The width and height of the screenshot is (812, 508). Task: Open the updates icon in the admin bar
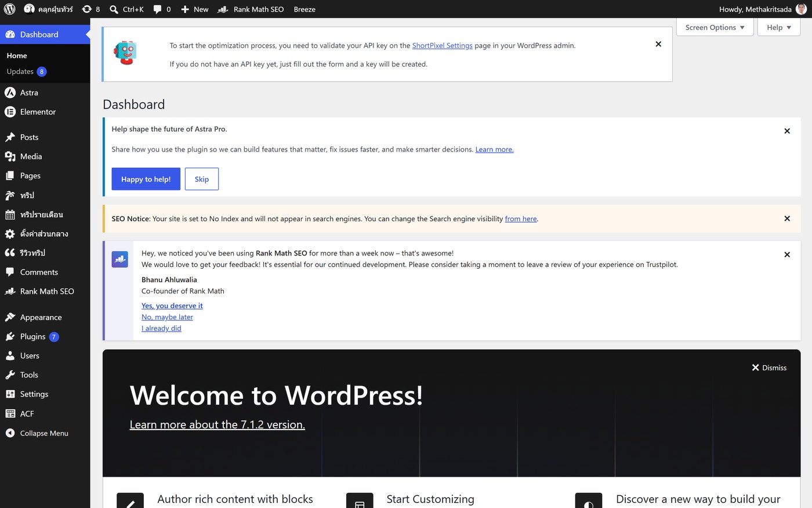(x=87, y=9)
